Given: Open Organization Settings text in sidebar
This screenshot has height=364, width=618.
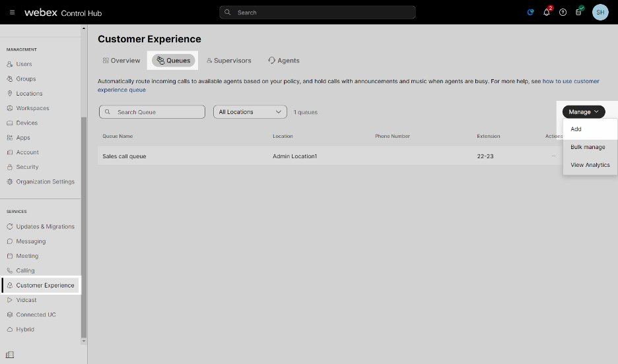Looking at the screenshot, I should tap(46, 182).
